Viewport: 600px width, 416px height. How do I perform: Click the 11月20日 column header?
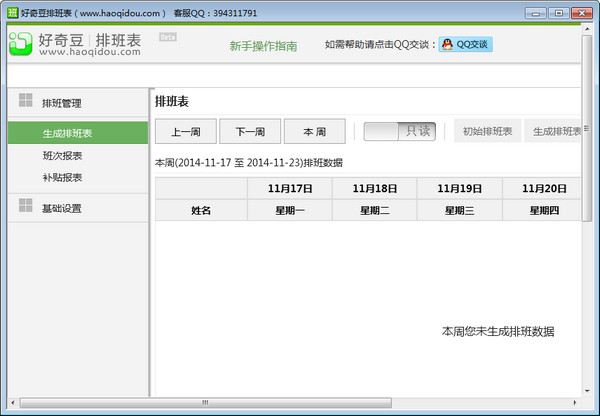pyautogui.click(x=542, y=188)
